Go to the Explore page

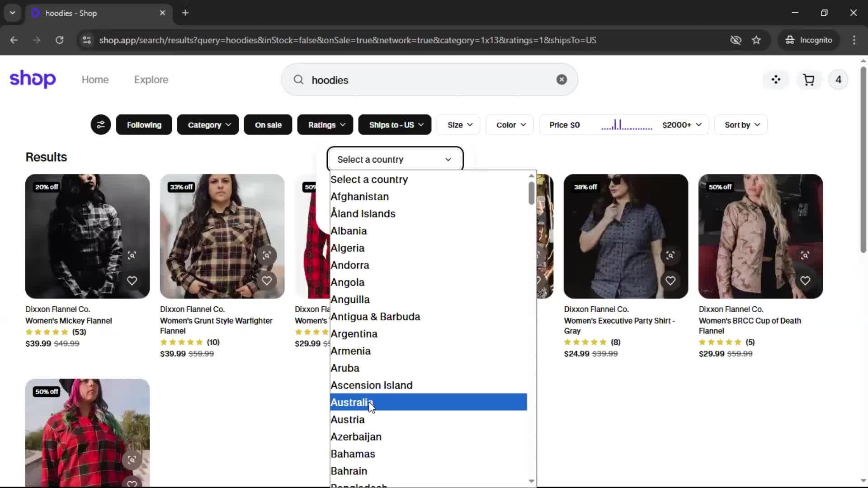pyautogui.click(x=151, y=80)
